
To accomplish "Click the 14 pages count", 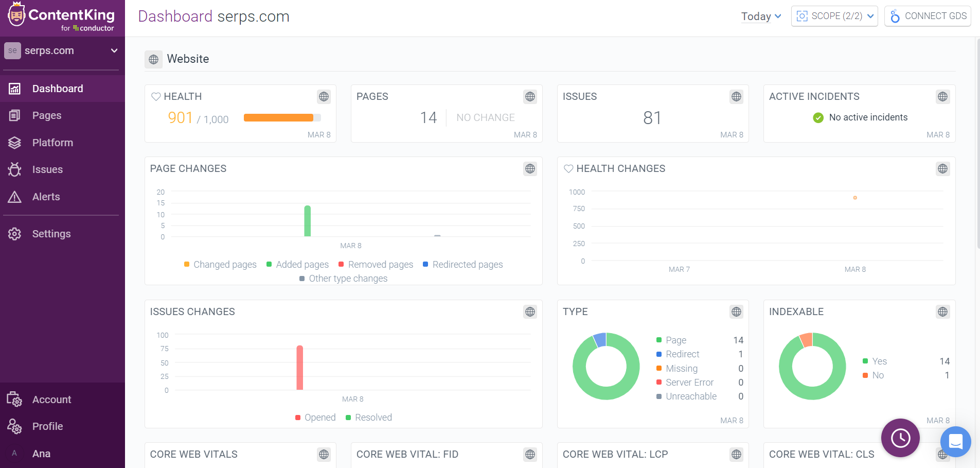I will 428,118.
